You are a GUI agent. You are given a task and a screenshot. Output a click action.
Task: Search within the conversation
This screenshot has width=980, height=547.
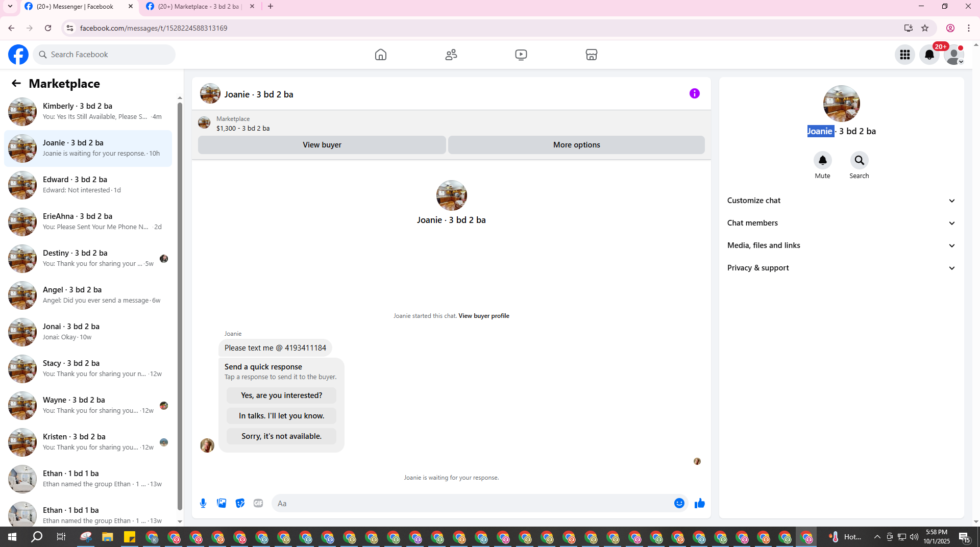click(x=859, y=160)
